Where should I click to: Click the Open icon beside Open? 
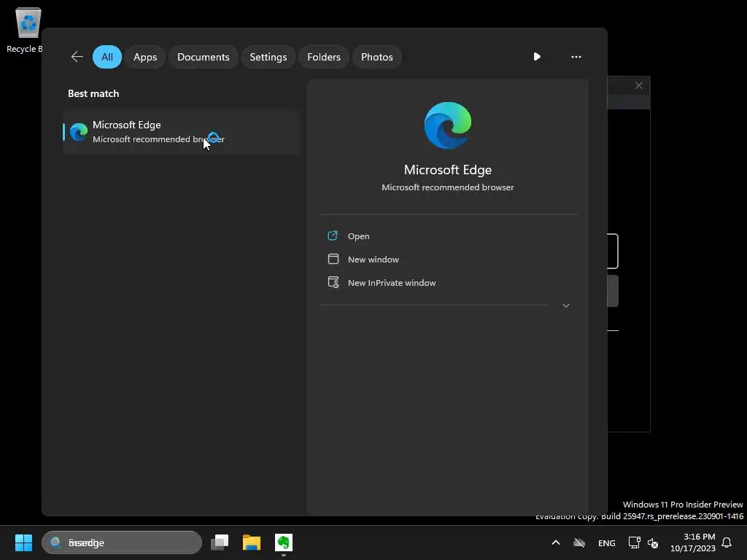click(x=333, y=236)
